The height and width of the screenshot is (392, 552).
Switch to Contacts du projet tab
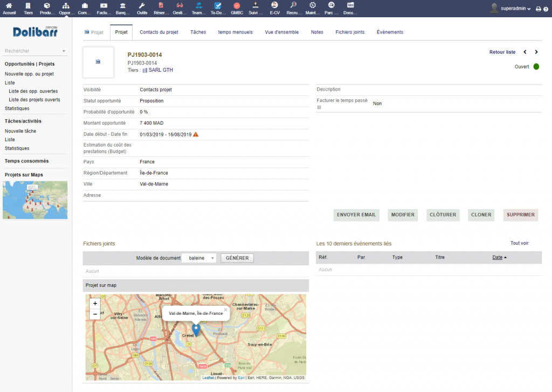(159, 32)
